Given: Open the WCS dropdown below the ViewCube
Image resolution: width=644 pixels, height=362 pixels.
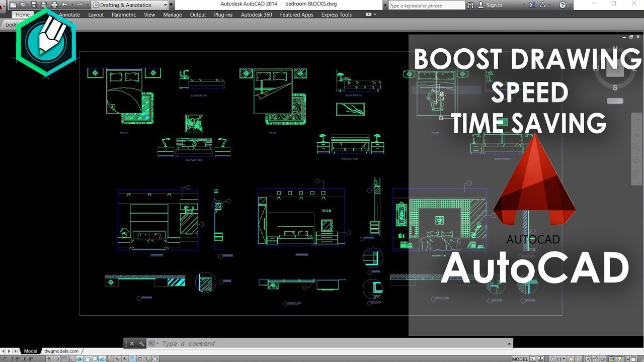Looking at the screenshot, I should 615,101.
